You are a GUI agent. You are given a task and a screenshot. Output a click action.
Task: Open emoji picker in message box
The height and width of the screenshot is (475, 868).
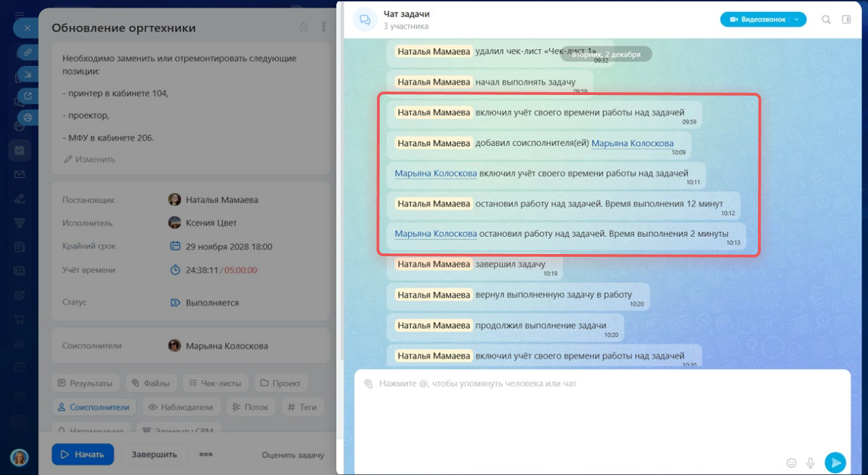(791, 463)
